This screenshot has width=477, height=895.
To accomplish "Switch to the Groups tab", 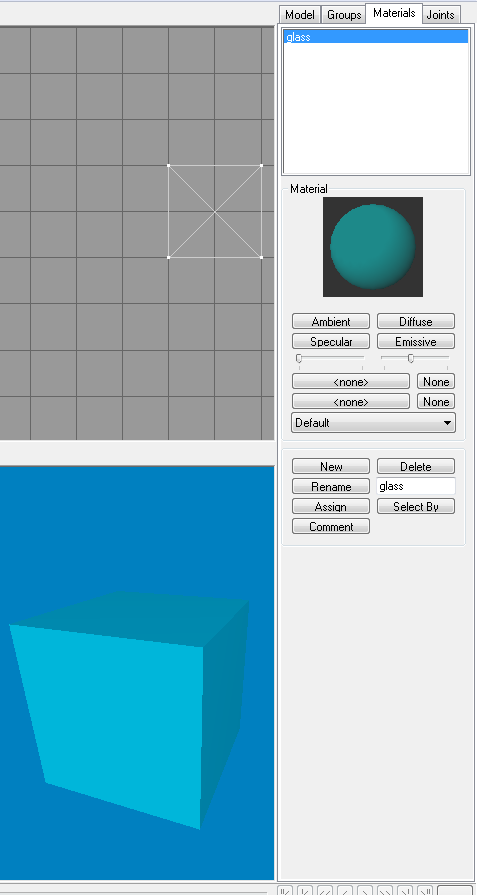I will tap(344, 15).
